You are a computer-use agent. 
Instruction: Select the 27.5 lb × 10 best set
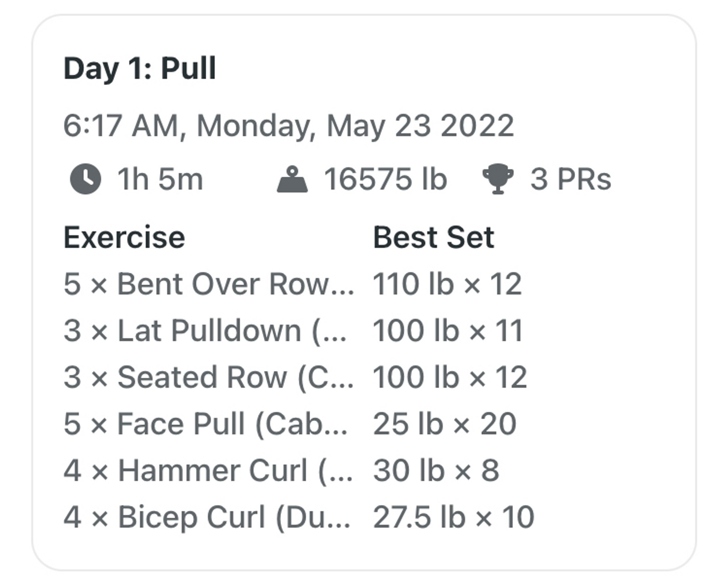tap(454, 517)
